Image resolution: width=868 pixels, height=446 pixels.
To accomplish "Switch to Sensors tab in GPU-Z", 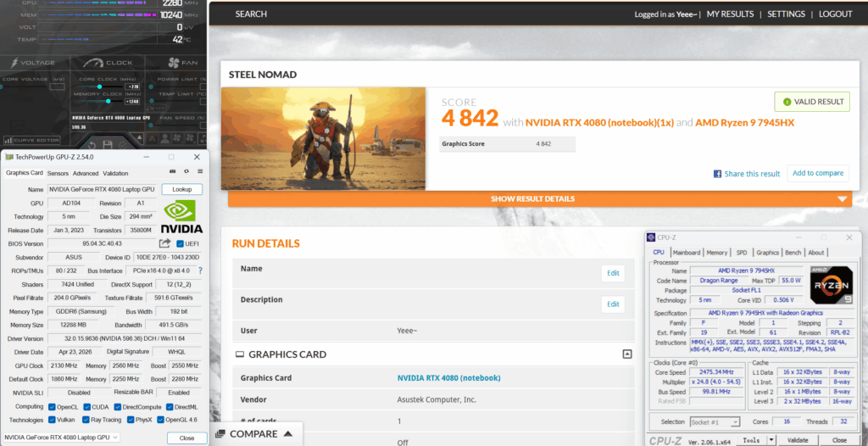I will (58, 174).
